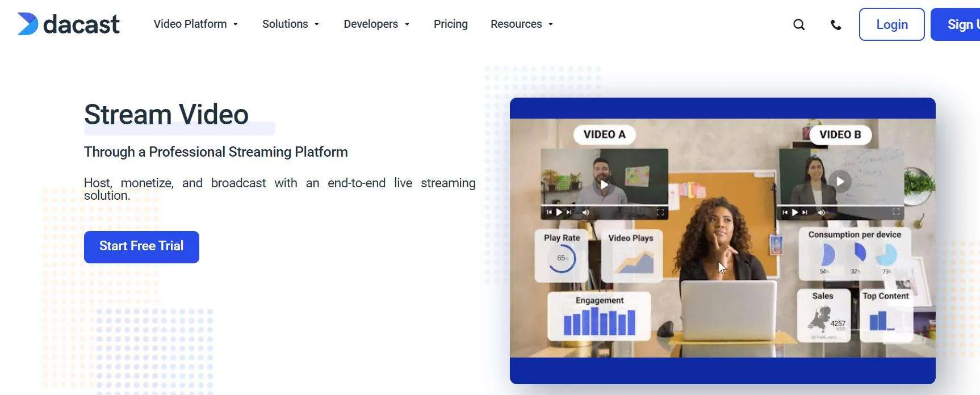Image resolution: width=980 pixels, height=395 pixels.
Task: Click the Stream Video heading
Action: click(166, 115)
